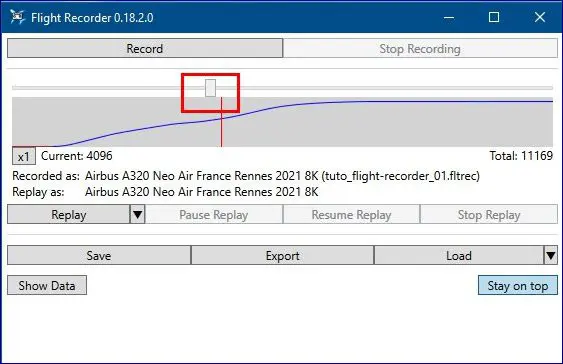Click the 'Replay as:' aircraft name text

201,192
